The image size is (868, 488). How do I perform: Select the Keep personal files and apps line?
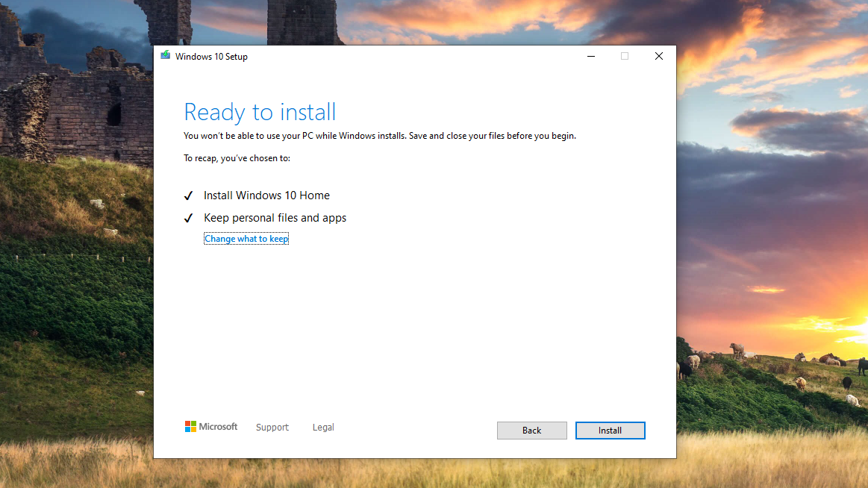click(x=275, y=217)
